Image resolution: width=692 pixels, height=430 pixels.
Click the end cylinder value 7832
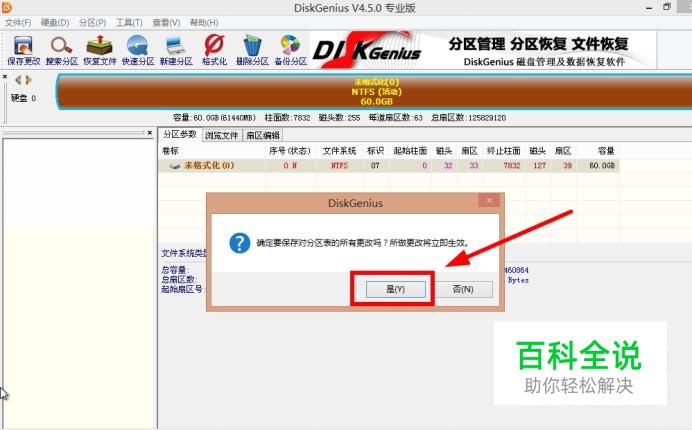(512, 166)
